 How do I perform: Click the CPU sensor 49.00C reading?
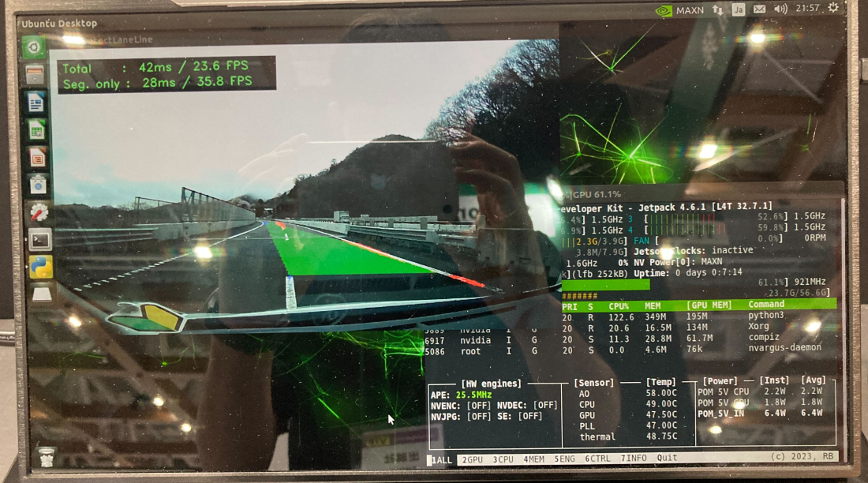(x=628, y=404)
